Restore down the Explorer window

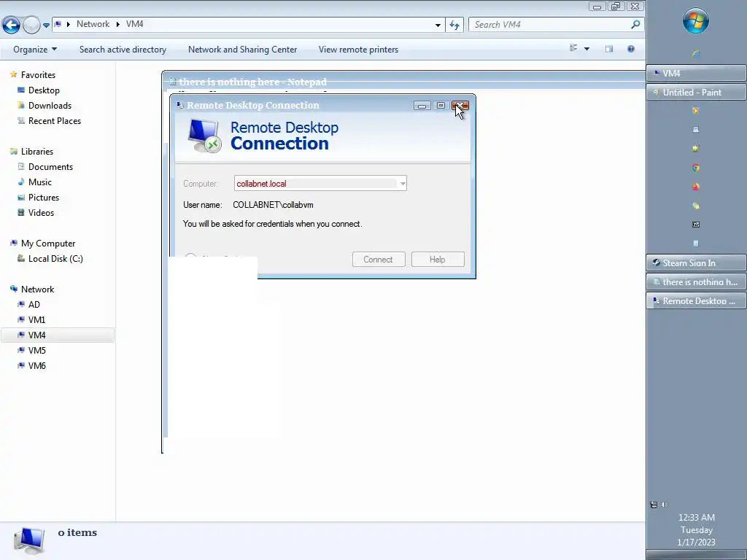pyautogui.click(x=616, y=6)
